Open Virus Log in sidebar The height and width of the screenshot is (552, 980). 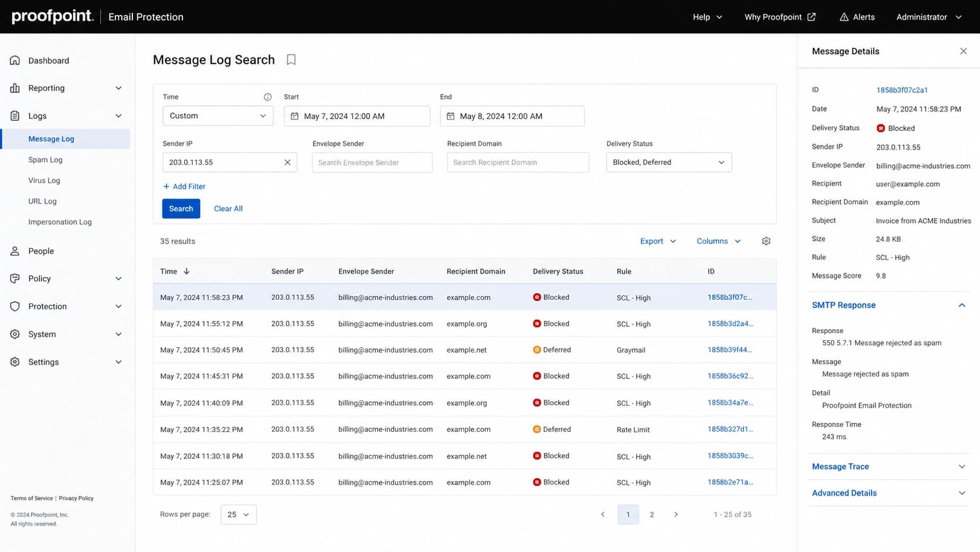[x=44, y=181]
